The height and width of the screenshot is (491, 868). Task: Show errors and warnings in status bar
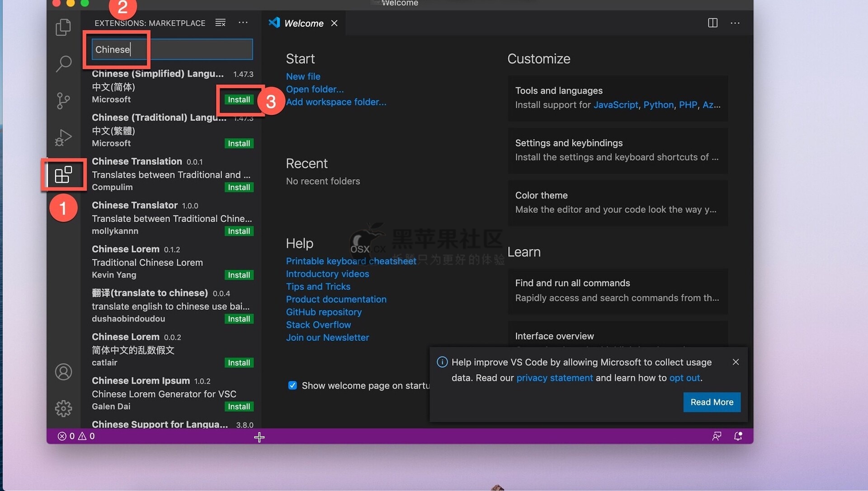tap(76, 436)
